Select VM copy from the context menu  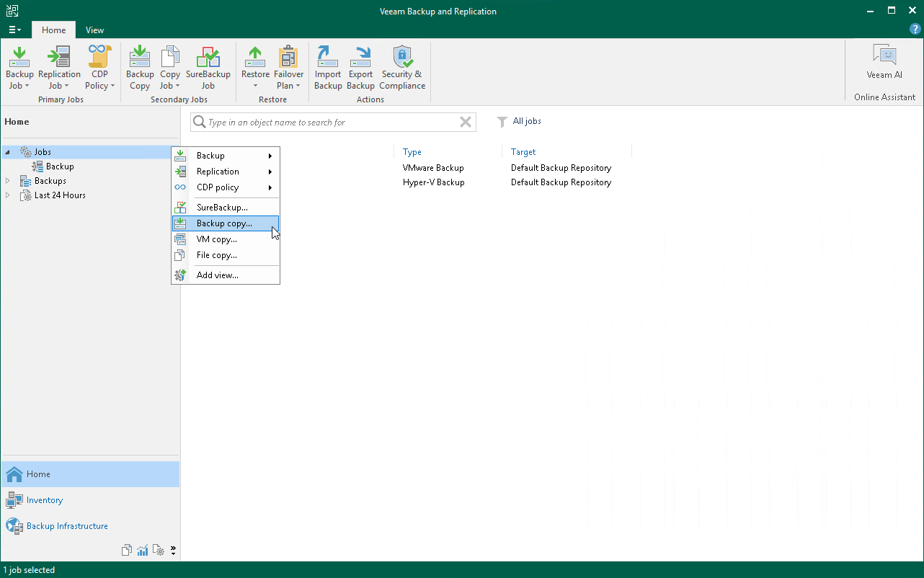point(216,239)
